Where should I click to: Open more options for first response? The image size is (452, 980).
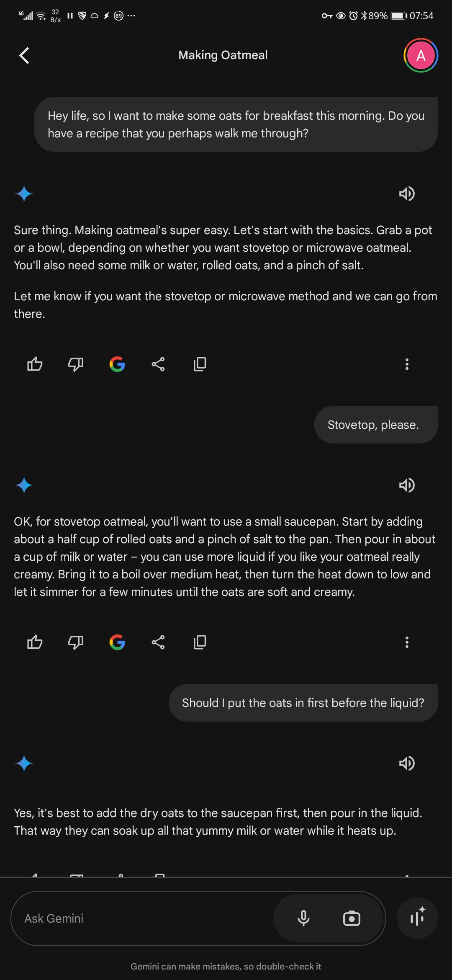click(x=406, y=364)
